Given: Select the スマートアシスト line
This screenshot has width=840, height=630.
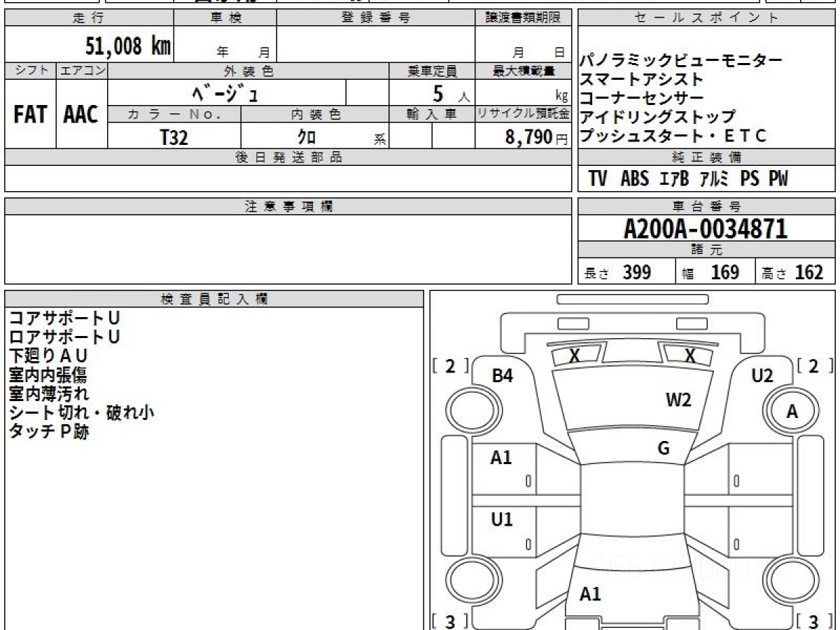Looking at the screenshot, I should (x=641, y=80).
